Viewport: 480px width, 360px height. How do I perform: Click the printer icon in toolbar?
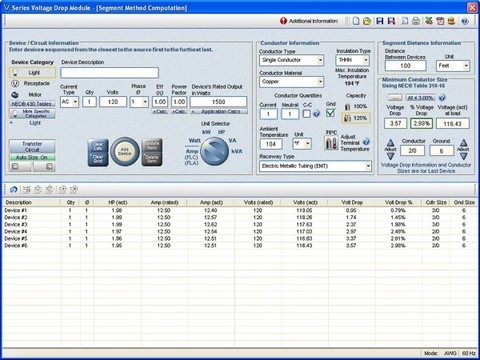pos(416,21)
